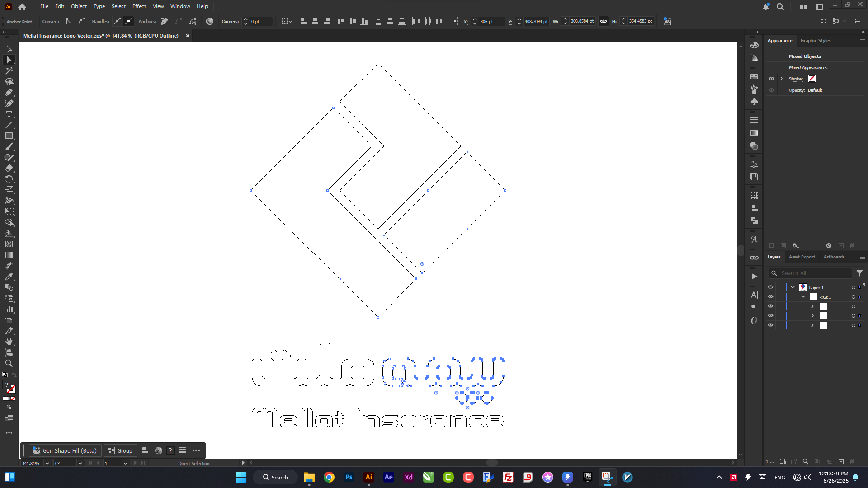Open the Effect menu
The width and height of the screenshot is (868, 488).
(x=139, y=6)
